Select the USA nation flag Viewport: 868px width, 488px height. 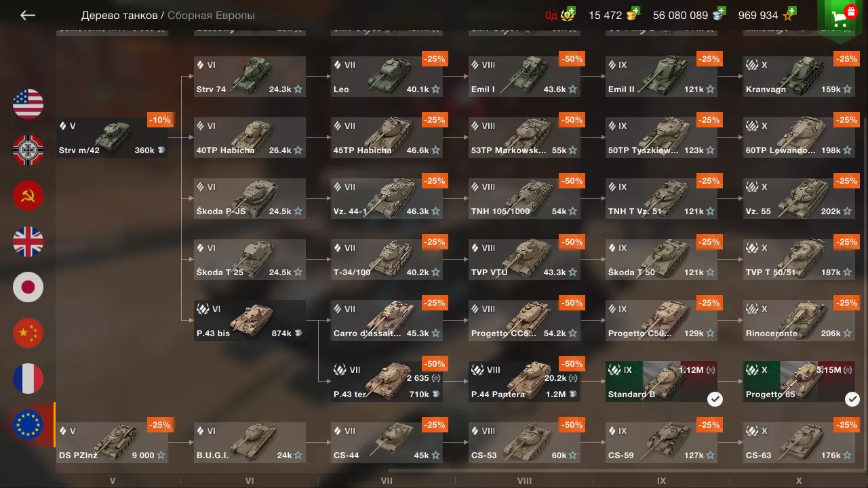click(x=28, y=104)
